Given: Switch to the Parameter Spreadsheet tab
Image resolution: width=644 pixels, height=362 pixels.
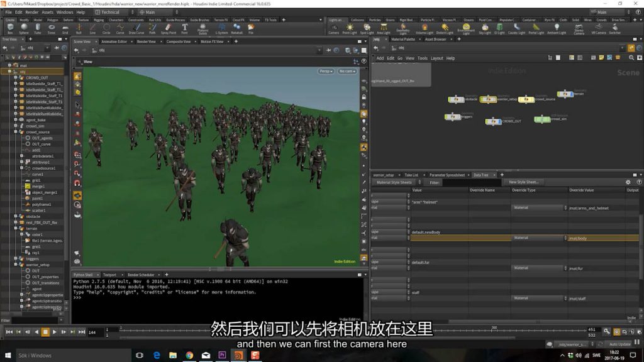Looking at the screenshot, I should [x=447, y=175].
